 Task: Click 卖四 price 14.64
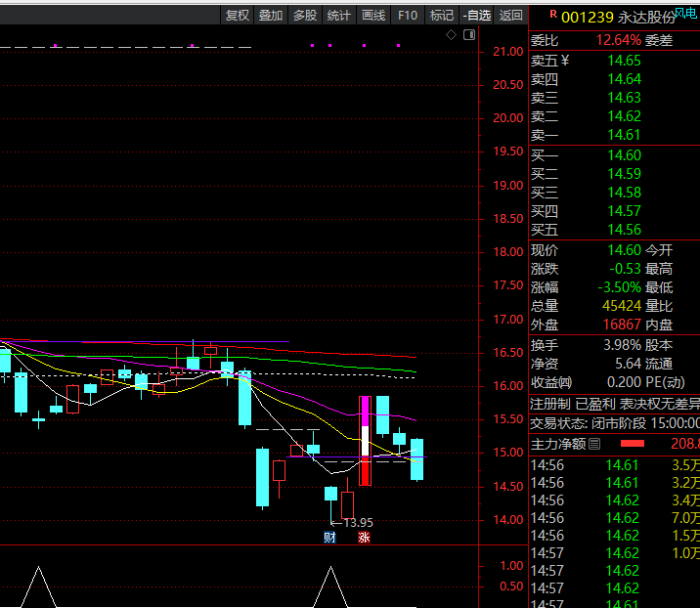624,79
